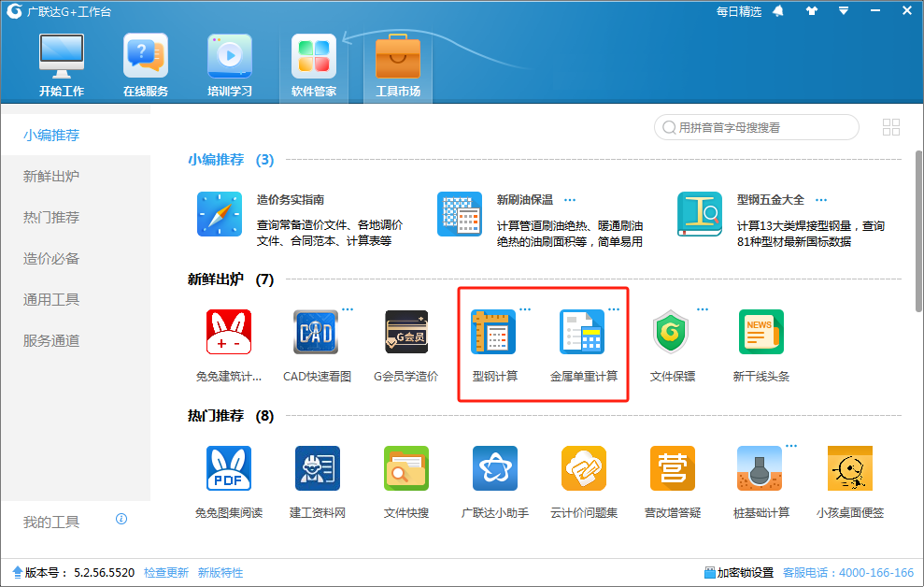
Task: Open 造价务实指南 compass icon
Action: (220, 214)
